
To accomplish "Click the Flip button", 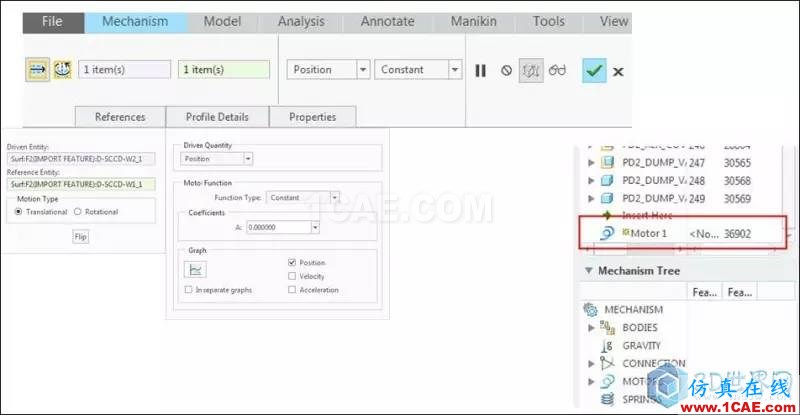I will pos(81,236).
